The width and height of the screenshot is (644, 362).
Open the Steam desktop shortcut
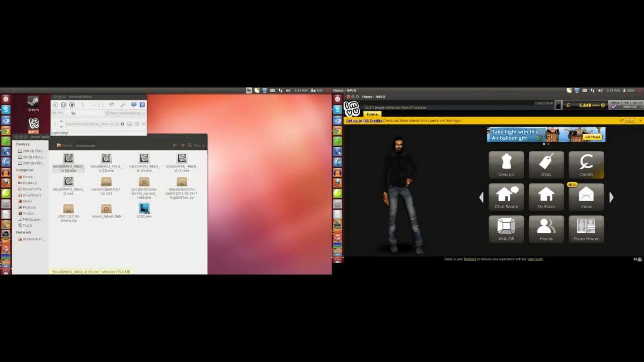[x=33, y=104]
